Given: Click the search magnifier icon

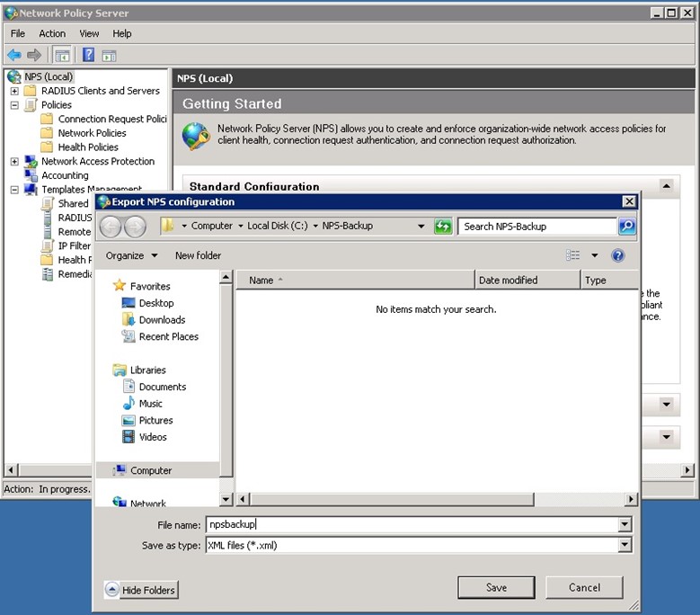Looking at the screenshot, I should point(627,227).
